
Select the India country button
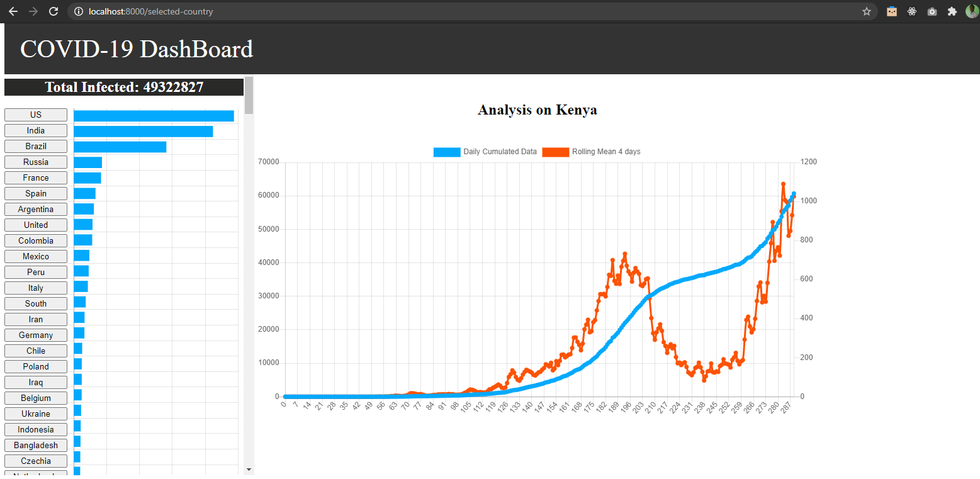coord(35,130)
